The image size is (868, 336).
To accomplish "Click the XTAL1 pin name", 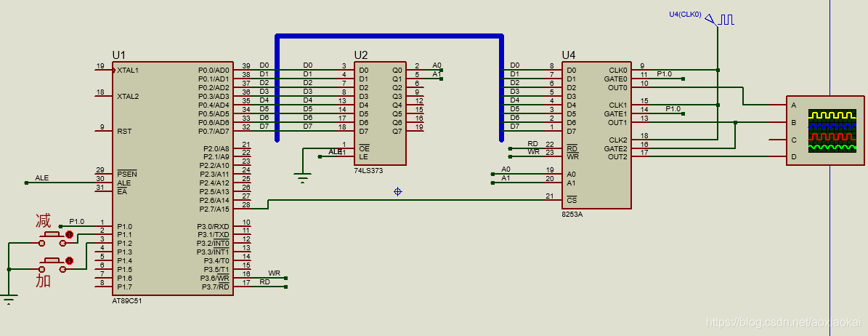I will point(128,71).
